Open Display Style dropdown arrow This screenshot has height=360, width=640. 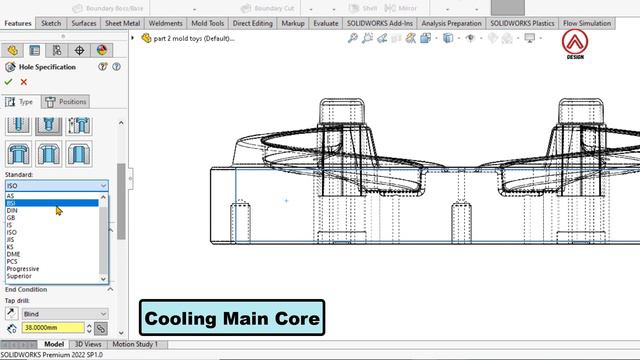[x=458, y=38]
